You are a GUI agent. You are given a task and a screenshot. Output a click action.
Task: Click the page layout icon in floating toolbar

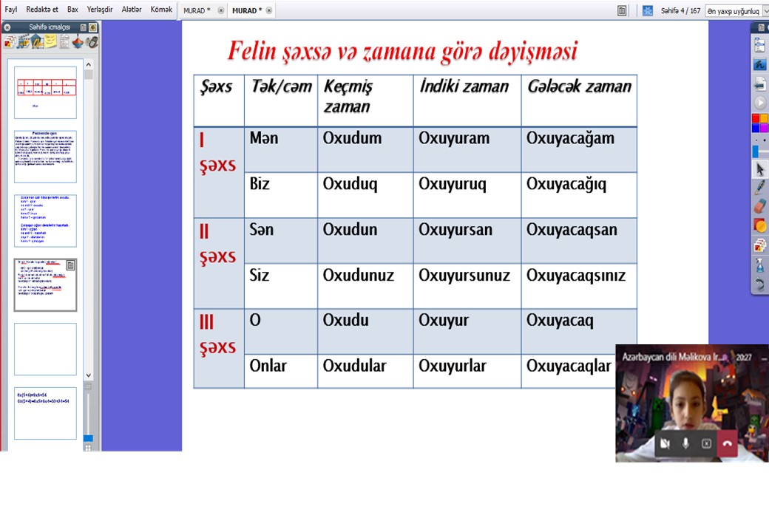(759, 46)
